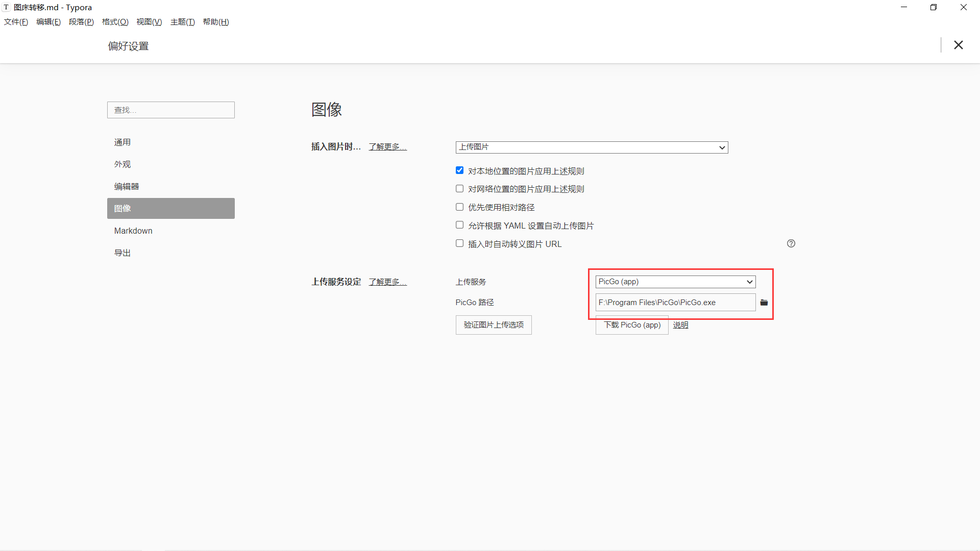Enable 对网络位置的图片应用上述规则 checkbox
The image size is (980, 551).
click(x=459, y=189)
